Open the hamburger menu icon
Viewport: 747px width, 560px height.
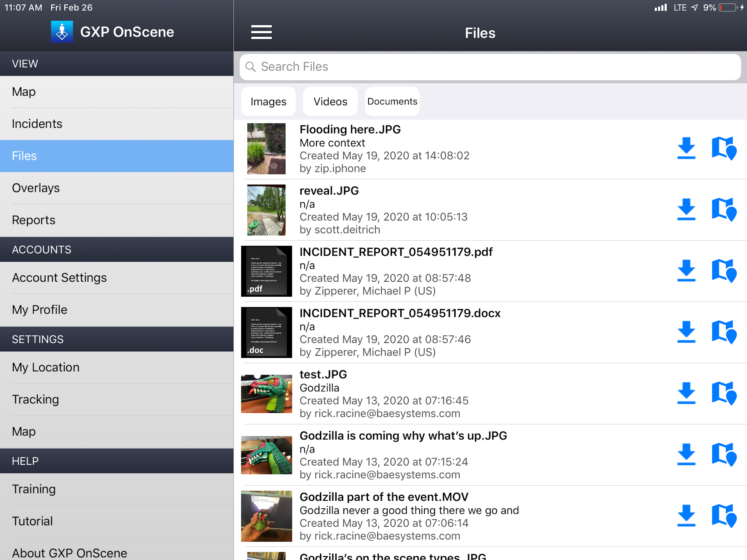click(261, 33)
